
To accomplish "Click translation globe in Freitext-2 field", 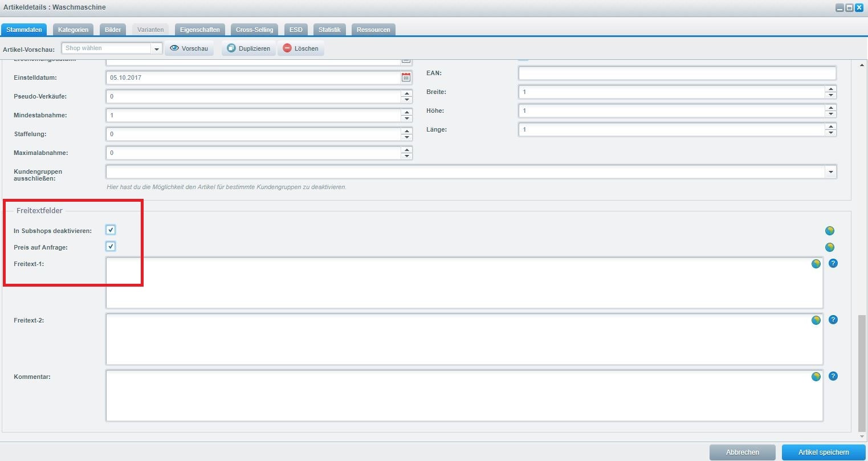I will [816, 320].
